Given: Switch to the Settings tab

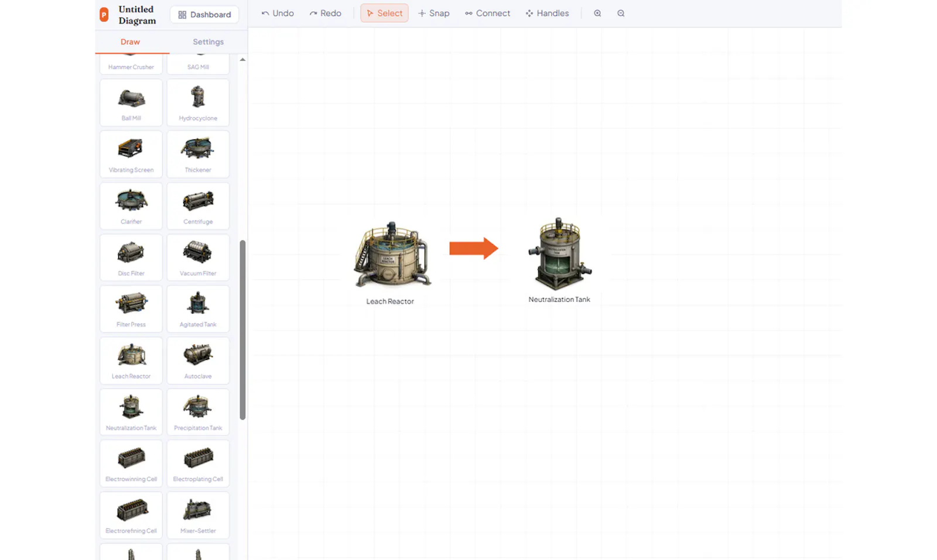Looking at the screenshot, I should [x=208, y=42].
